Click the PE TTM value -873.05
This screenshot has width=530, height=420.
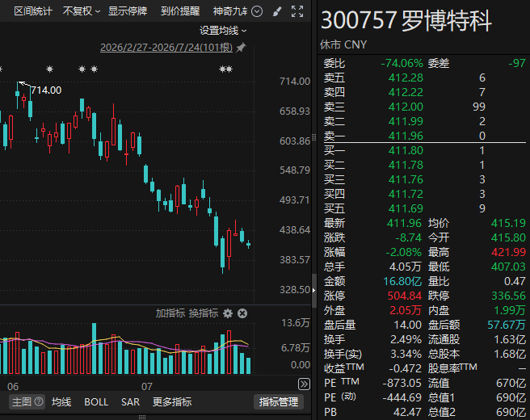402,383
